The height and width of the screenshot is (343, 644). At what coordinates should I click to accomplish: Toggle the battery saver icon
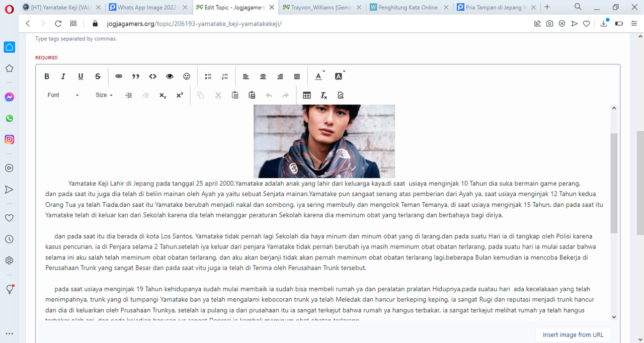619,24
